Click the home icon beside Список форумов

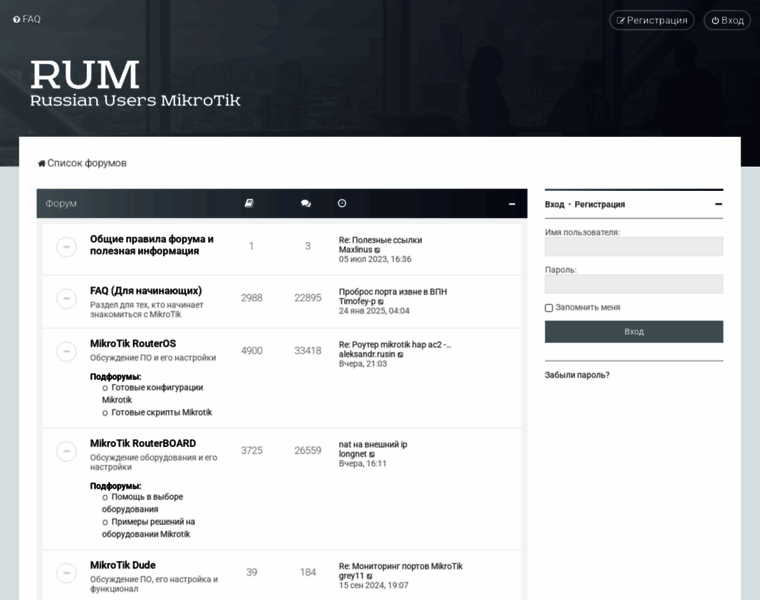[42, 163]
